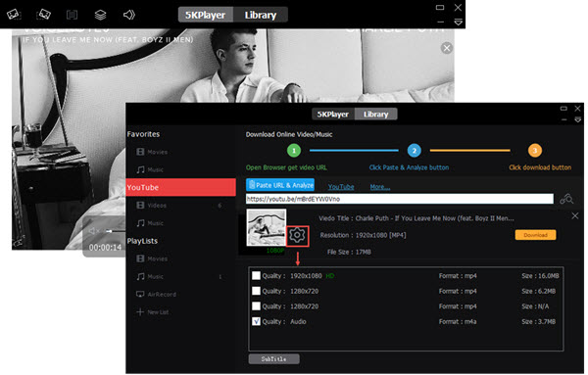Uncheck the Audio m4a quality checkbox
Image resolution: width=588 pixels, height=375 pixels.
coord(256,321)
